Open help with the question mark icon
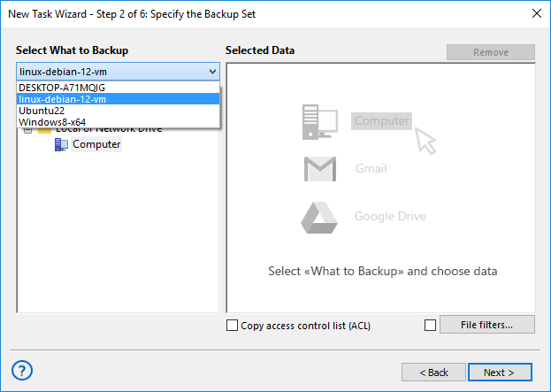 [x=24, y=370]
